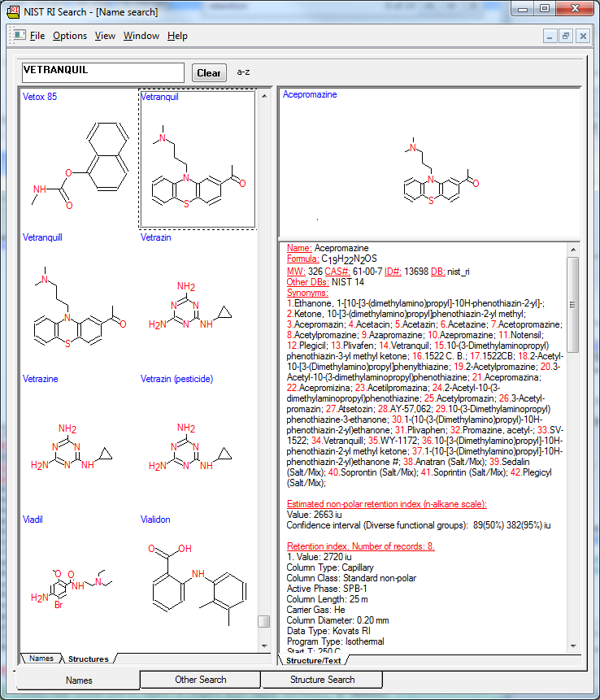Click the Acepromazine title in structure pane
This screenshot has width=600, height=700.
coord(310,94)
